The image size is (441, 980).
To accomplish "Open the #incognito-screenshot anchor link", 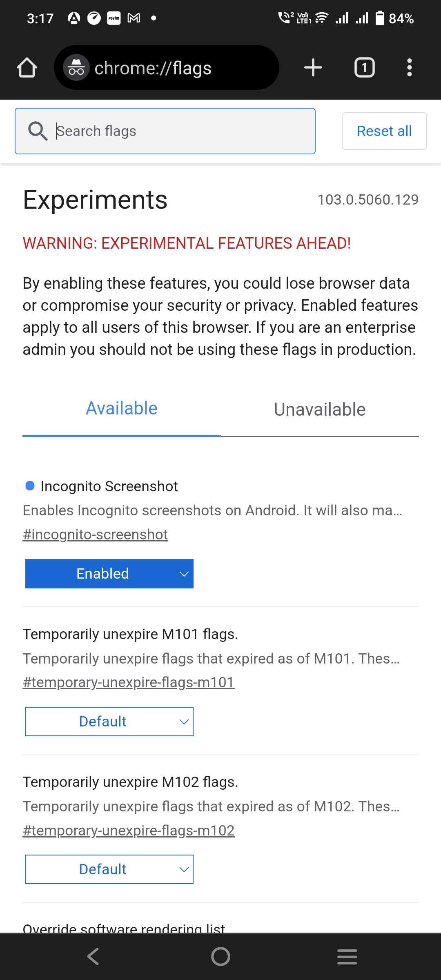I will click(95, 535).
